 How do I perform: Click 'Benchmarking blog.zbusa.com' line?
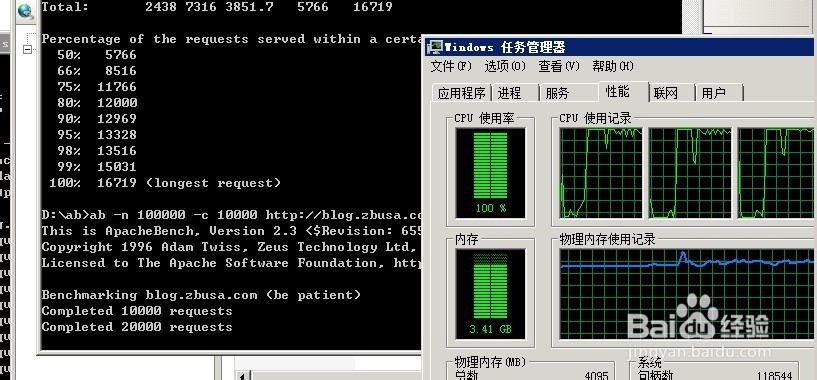(201, 295)
